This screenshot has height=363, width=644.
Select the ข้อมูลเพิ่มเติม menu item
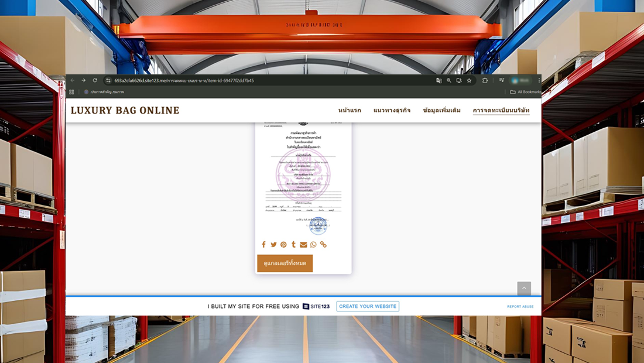(441, 111)
